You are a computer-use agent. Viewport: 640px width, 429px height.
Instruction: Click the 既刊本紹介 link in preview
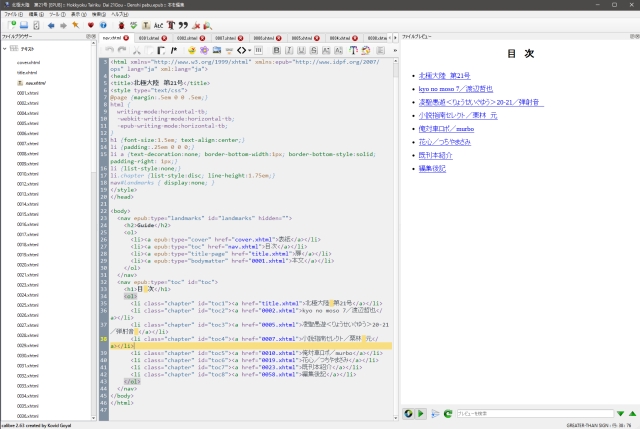(x=437, y=155)
